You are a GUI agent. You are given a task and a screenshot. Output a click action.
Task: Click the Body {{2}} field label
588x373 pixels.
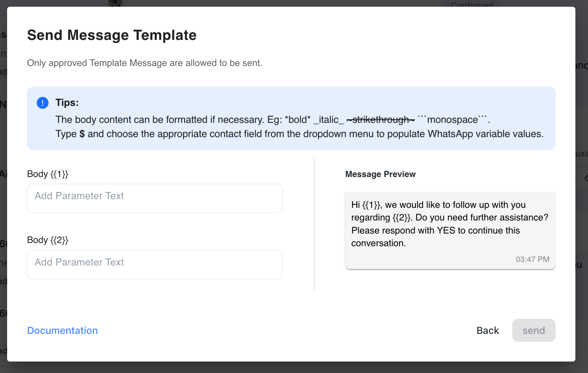[48, 240]
